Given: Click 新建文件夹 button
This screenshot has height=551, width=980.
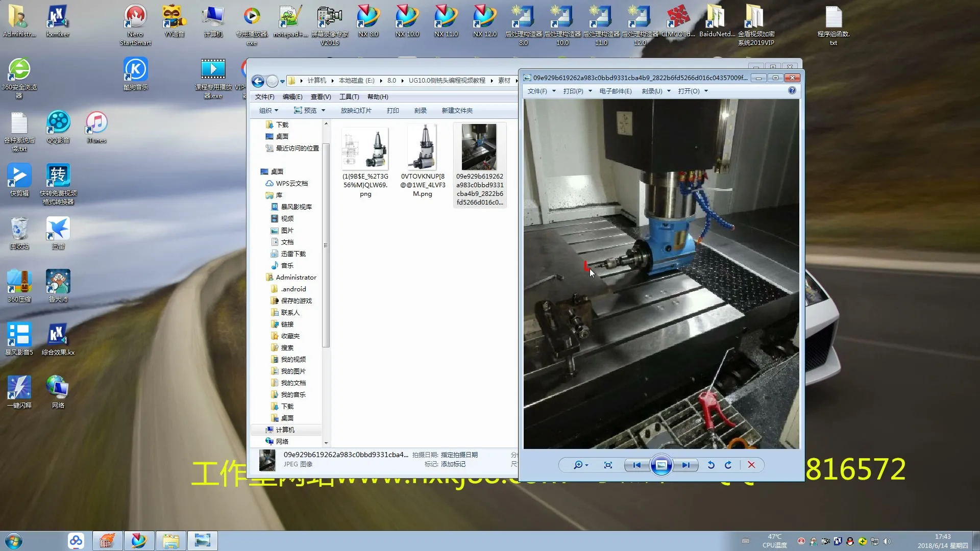Looking at the screenshot, I should tap(457, 111).
